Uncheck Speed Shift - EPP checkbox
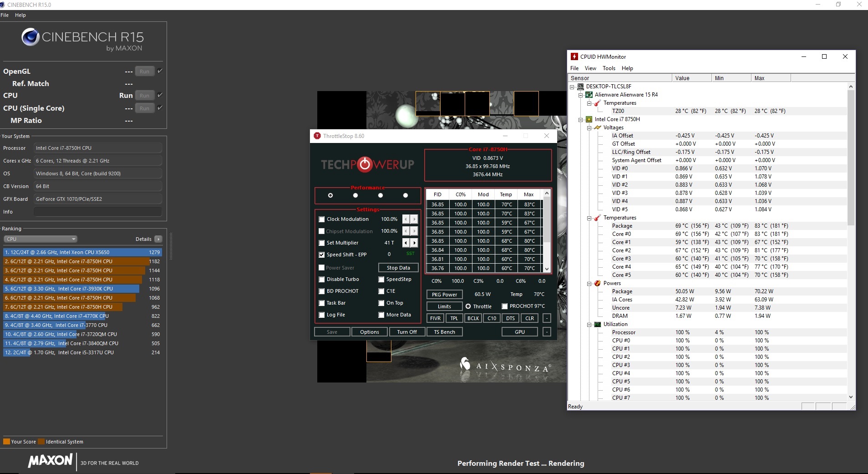Viewport: 868px width, 474px height. [x=322, y=255]
